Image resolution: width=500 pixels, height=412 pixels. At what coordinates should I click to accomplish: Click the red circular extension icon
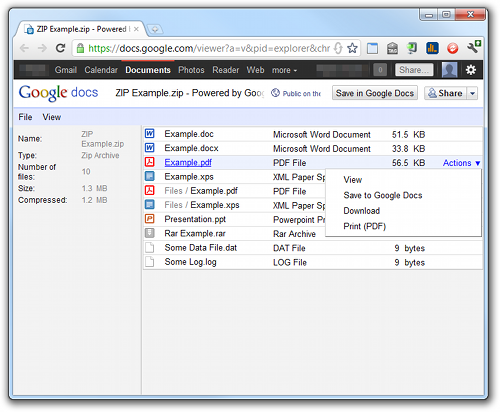(452, 48)
